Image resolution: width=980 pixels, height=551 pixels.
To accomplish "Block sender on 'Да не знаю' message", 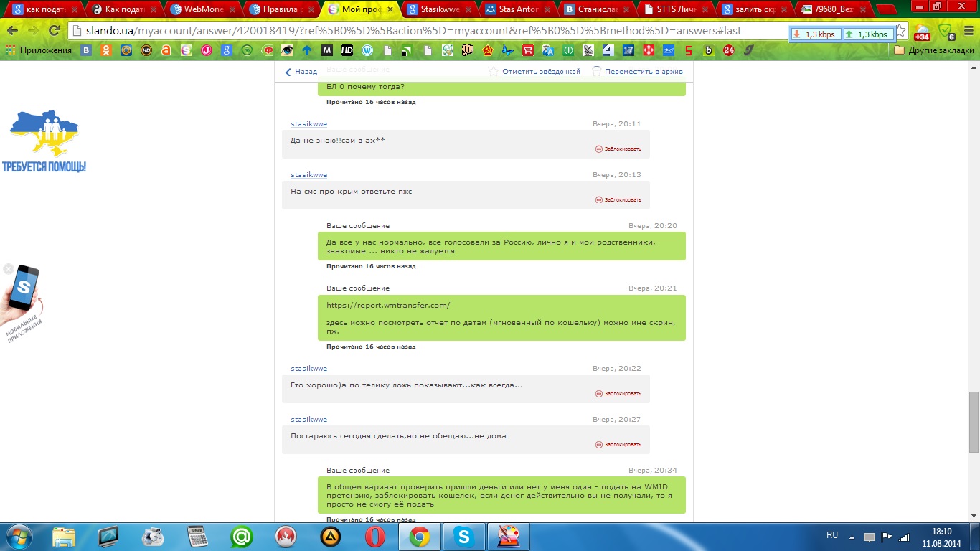I will click(x=618, y=149).
